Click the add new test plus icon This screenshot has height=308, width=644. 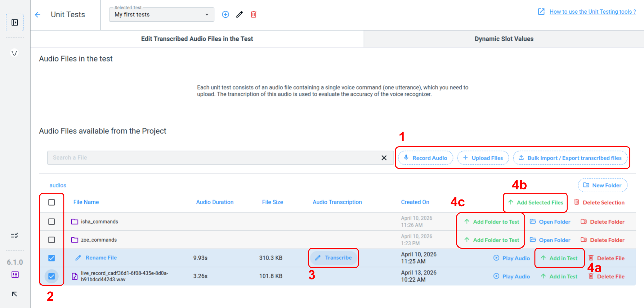click(x=225, y=15)
